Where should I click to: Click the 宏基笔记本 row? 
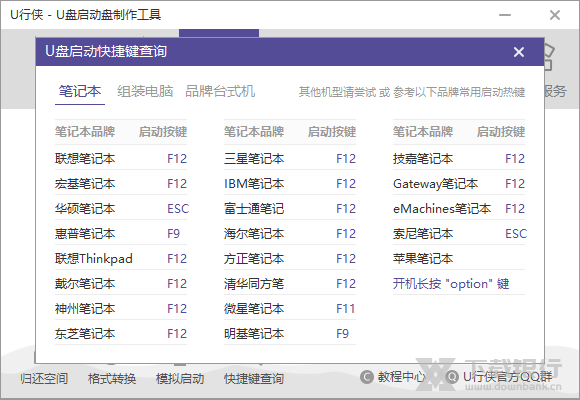(121, 184)
